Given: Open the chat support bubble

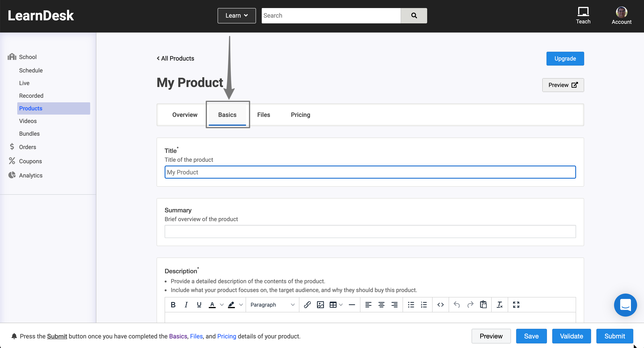Looking at the screenshot, I should (x=625, y=305).
